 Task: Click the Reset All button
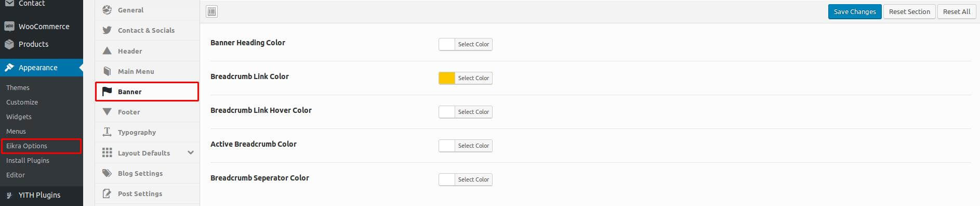(x=957, y=11)
